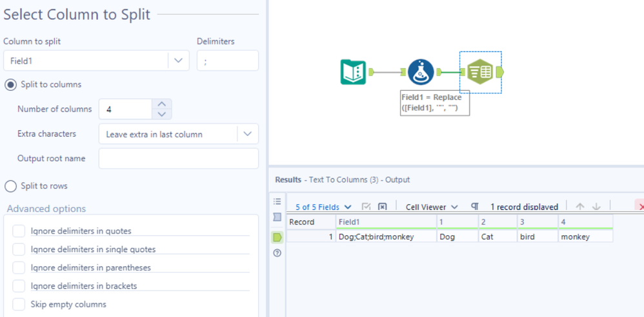This screenshot has height=317, width=644.
Task: Click the Text Input output anchor
Action: click(x=372, y=72)
